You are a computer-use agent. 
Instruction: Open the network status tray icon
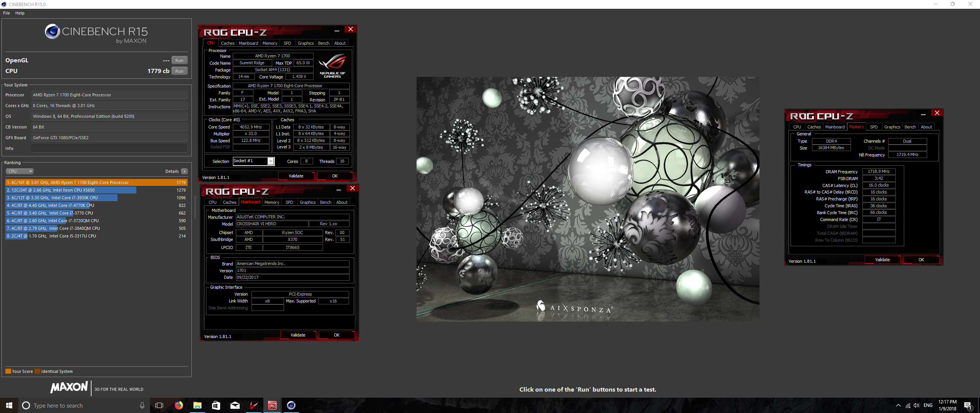908,405
